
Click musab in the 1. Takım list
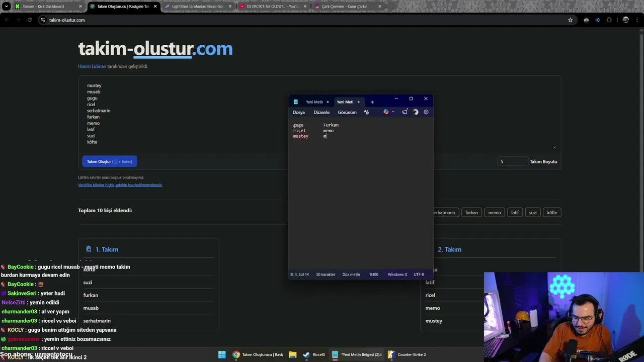point(91,308)
